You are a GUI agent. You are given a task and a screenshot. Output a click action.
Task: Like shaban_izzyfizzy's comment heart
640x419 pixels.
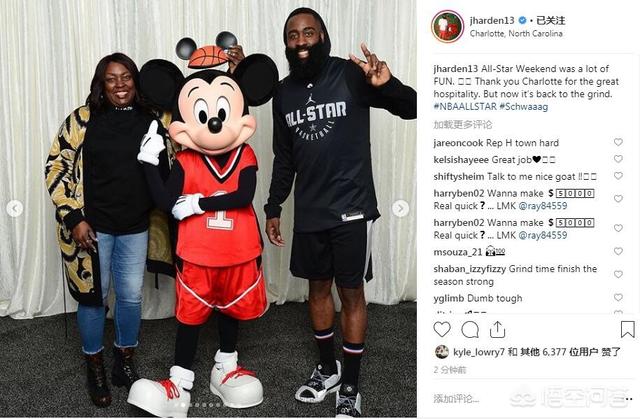618,274
